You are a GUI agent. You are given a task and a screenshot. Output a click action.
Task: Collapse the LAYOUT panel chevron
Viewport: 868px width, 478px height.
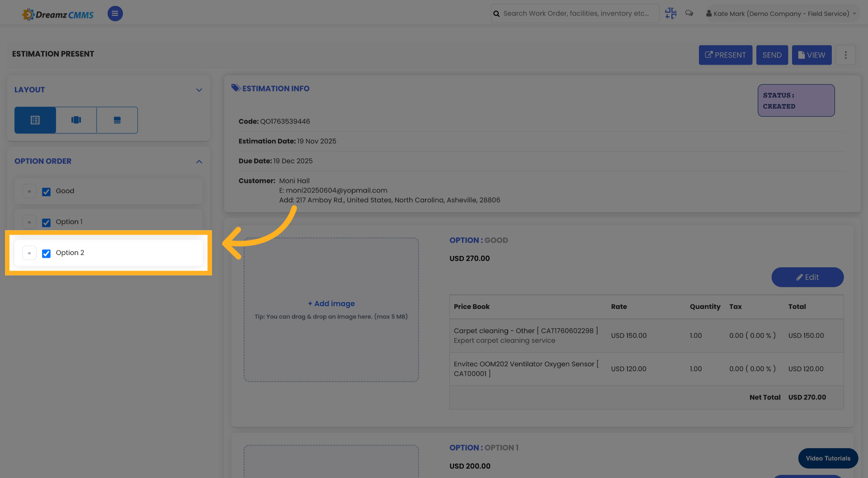199,90
